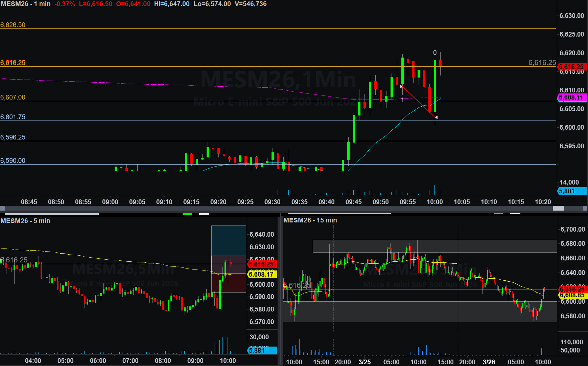Select the 6,596.25 horizontal level label
588x366 pixels.
(13, 137)
